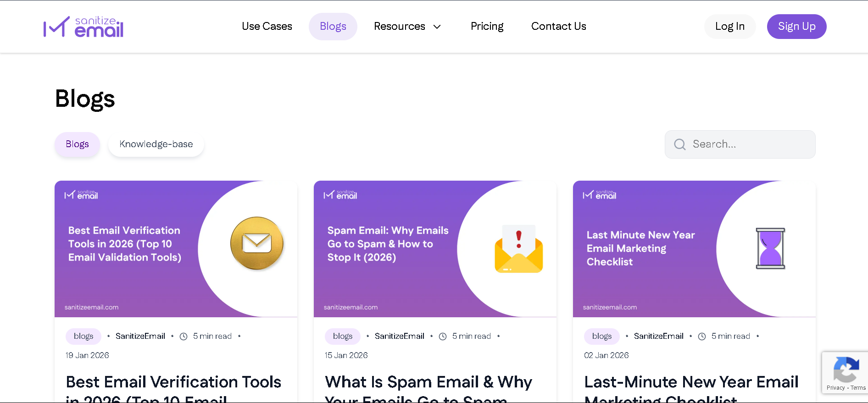Click the search magnifier icon
Screen dimensions: 868x403
(x=679, y=144)
